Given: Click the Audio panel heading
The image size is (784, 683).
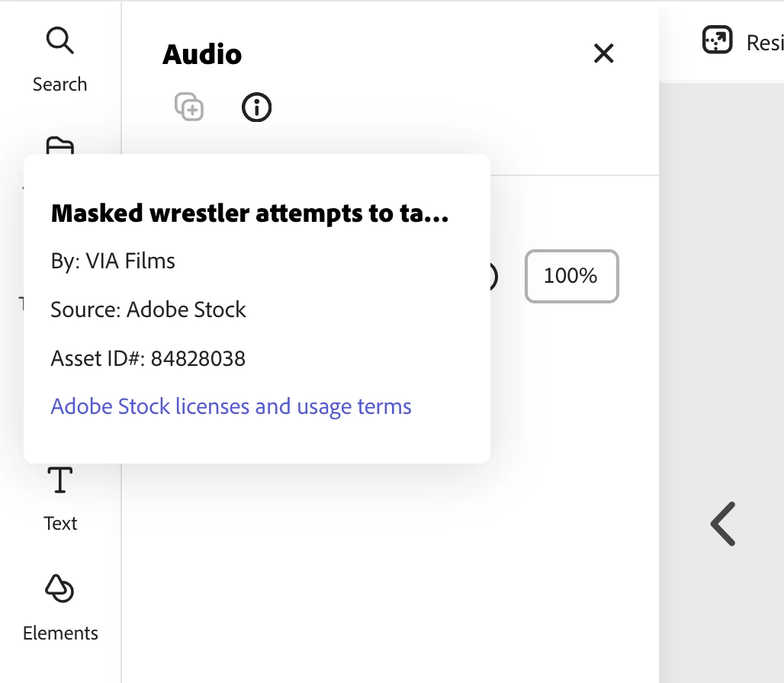Looking at the screenshot, I should click(203, 54).
